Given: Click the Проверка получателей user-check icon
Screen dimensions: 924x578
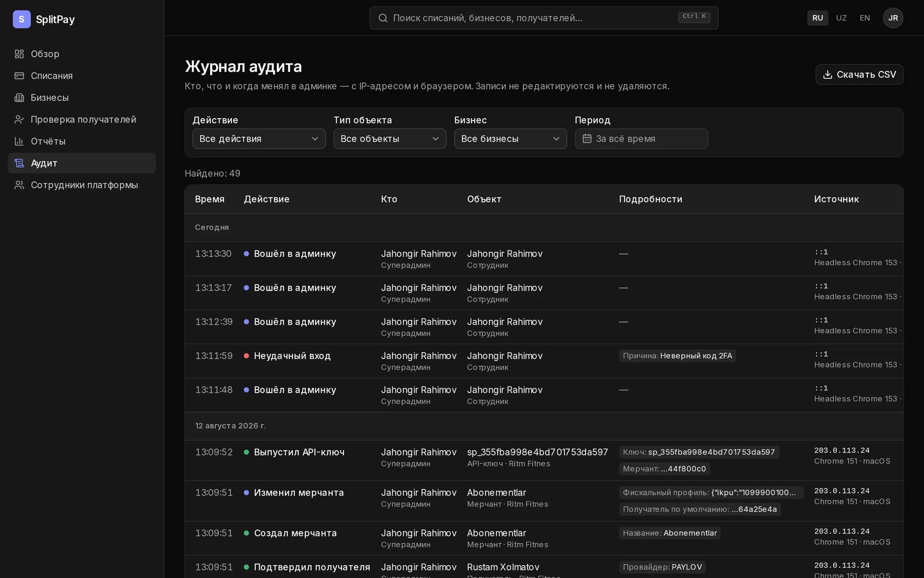Looking at the screenshot, I should point(19,119).
